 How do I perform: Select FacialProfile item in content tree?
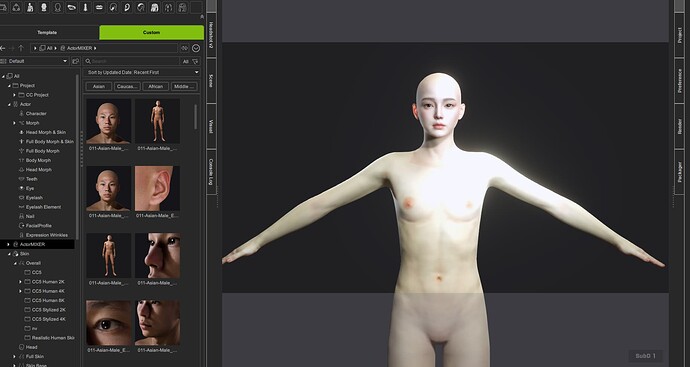[38, 226]
